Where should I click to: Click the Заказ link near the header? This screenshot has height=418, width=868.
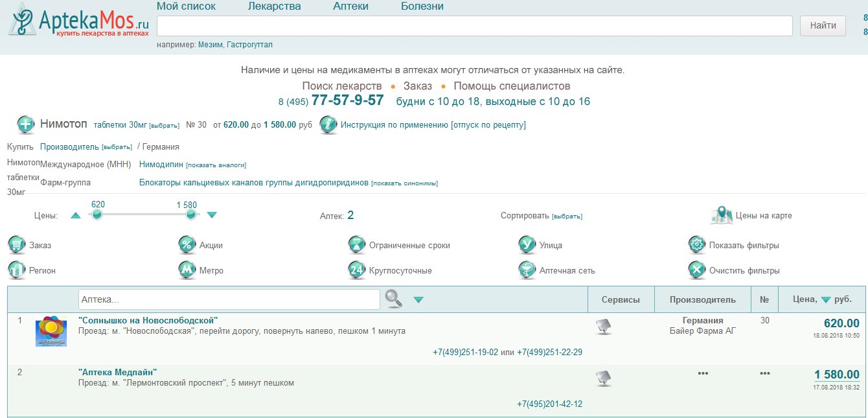[x=418, y=86]
